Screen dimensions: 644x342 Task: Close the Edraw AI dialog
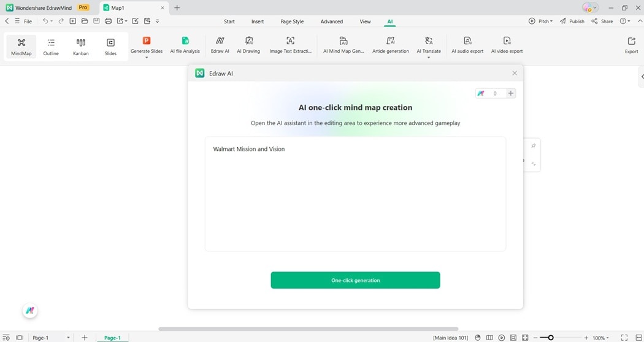pyautogui.click(x=515, y=73)
